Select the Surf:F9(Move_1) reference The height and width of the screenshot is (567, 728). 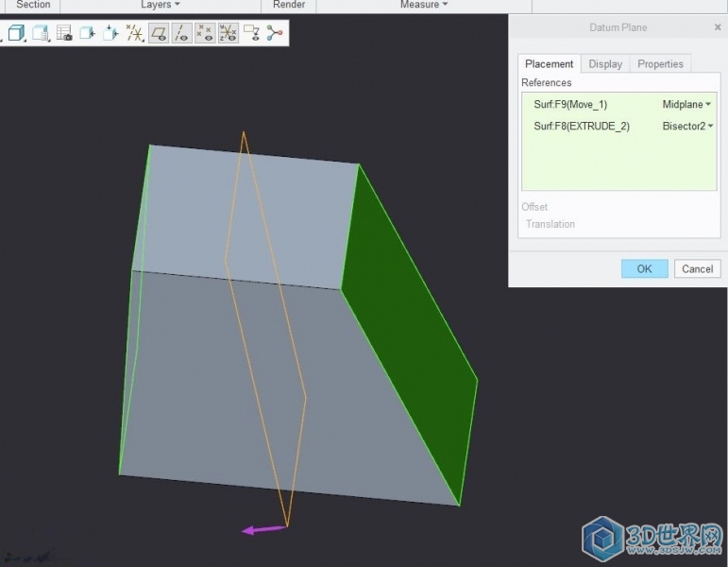pyautogui.click(x=570, y=104)
